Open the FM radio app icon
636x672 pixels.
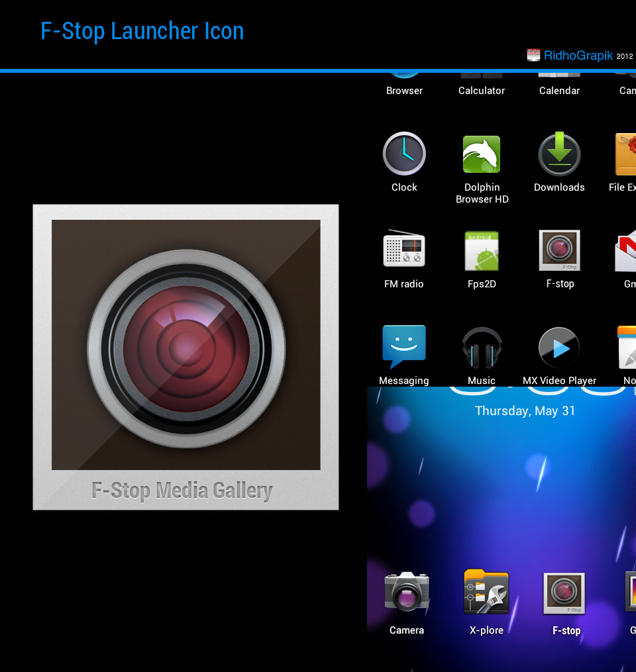pos(404,248)
